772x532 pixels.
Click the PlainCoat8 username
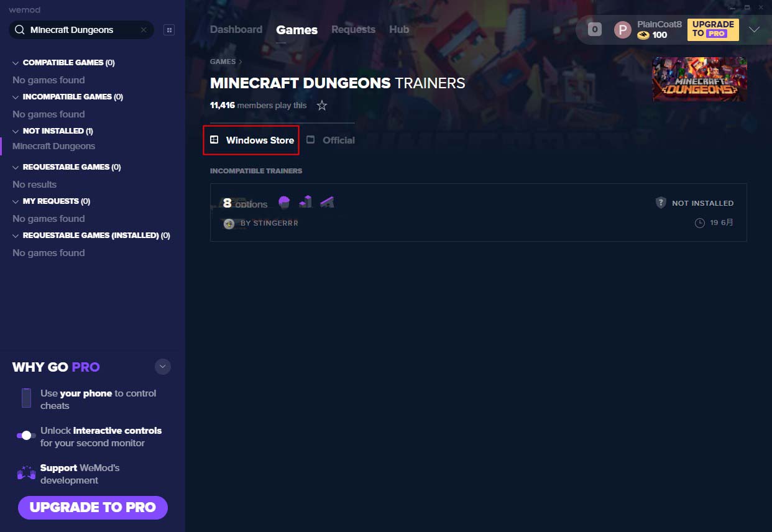point(659,24)
